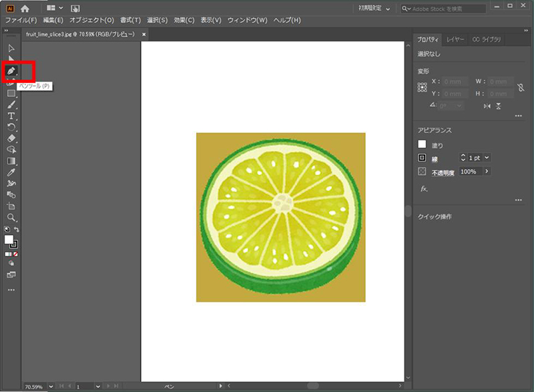
Task: Swap fill and stroke colors
Action: [x=17, y=230]
